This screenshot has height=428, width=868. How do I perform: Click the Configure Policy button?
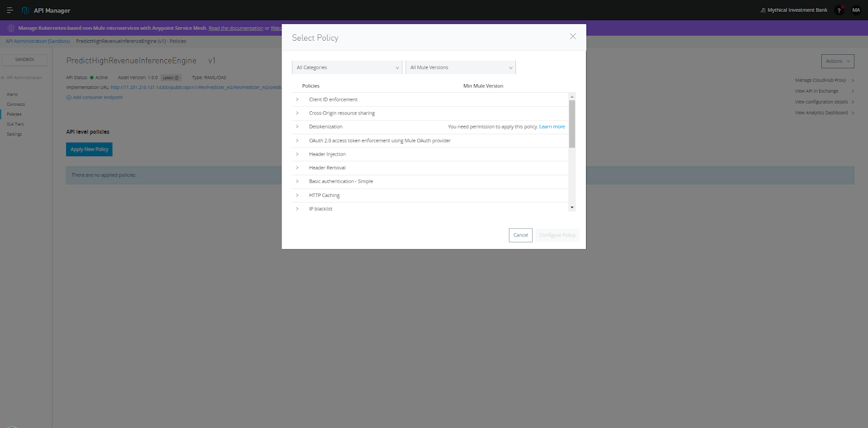click(557, 235)
